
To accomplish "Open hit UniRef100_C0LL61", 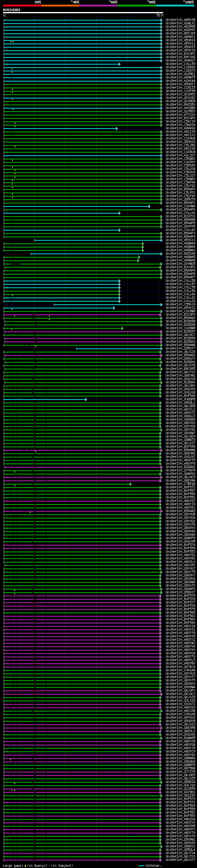I will 180,213.
